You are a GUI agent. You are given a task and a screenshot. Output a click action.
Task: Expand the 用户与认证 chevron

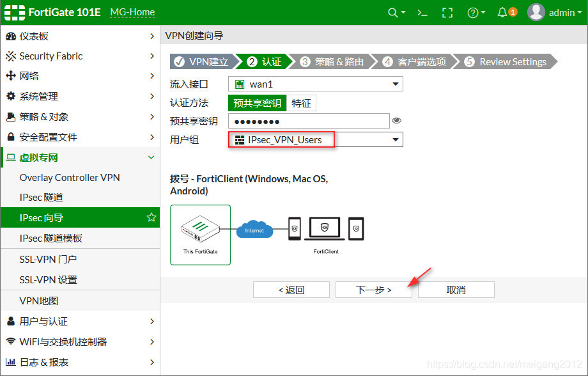[x=152, y=321]
